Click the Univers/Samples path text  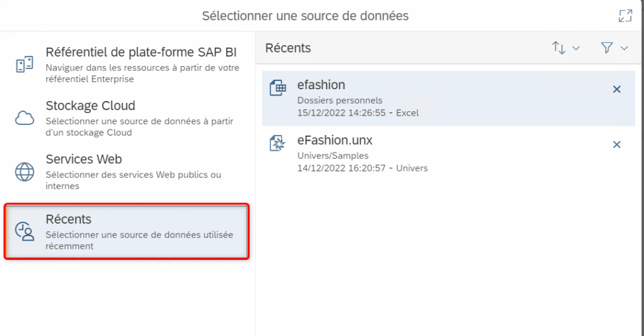click(x=333, y=156)
